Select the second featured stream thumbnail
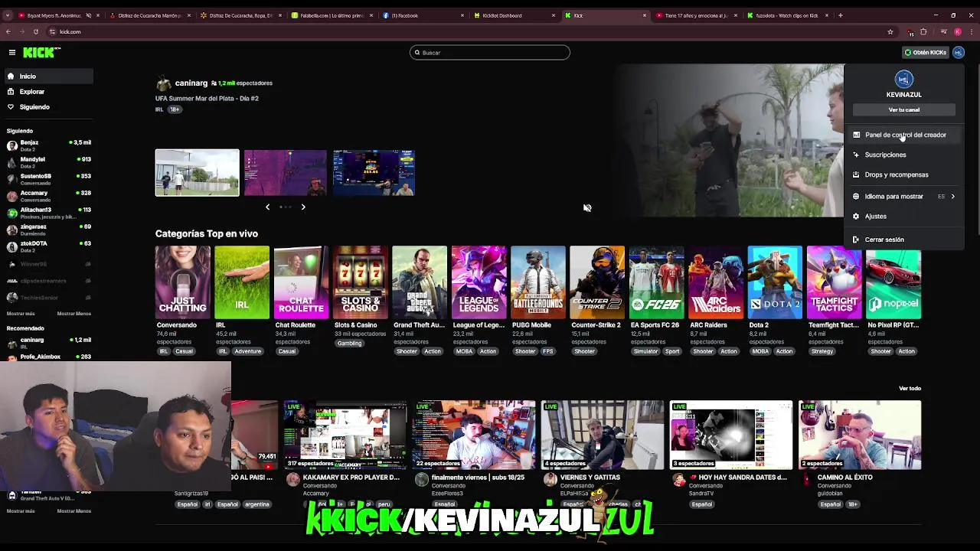The height and width of the screenshot is (551, 980). 286,173
